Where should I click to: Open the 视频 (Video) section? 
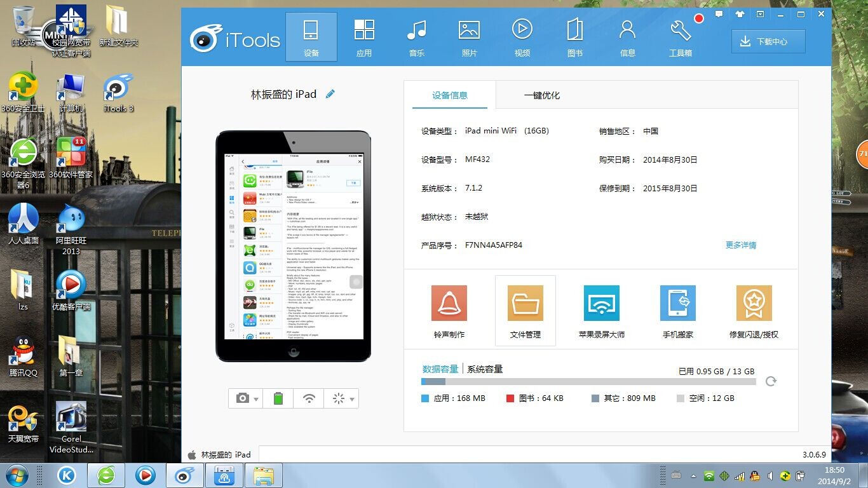[x=522, y=37]
